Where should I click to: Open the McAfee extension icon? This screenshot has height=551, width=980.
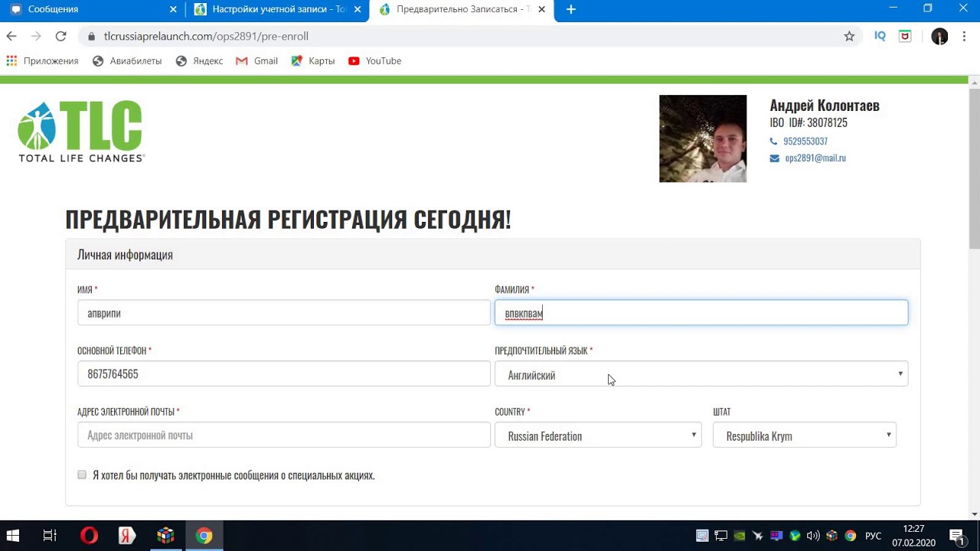[x=905, y=36]
